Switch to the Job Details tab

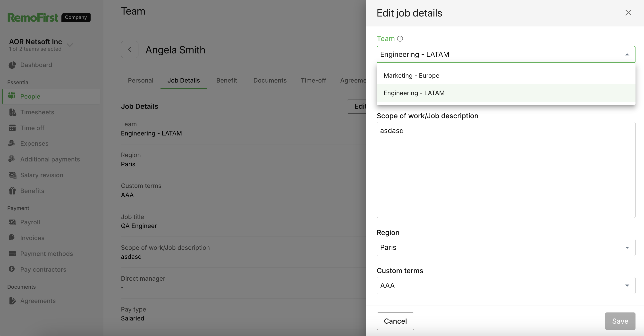pos(184,81)
